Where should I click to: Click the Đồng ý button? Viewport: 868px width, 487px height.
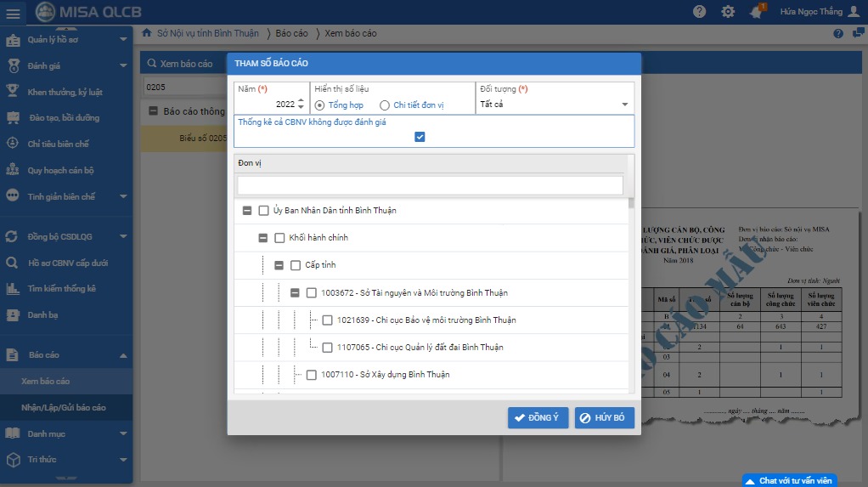tap(538, 418)
